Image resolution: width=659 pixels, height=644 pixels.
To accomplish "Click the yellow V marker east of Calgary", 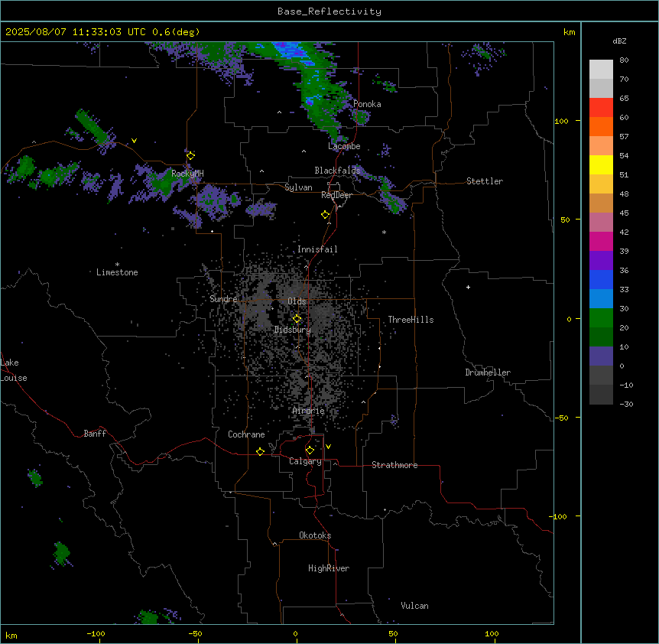I will pyautogui.click(x=328, y=447).
